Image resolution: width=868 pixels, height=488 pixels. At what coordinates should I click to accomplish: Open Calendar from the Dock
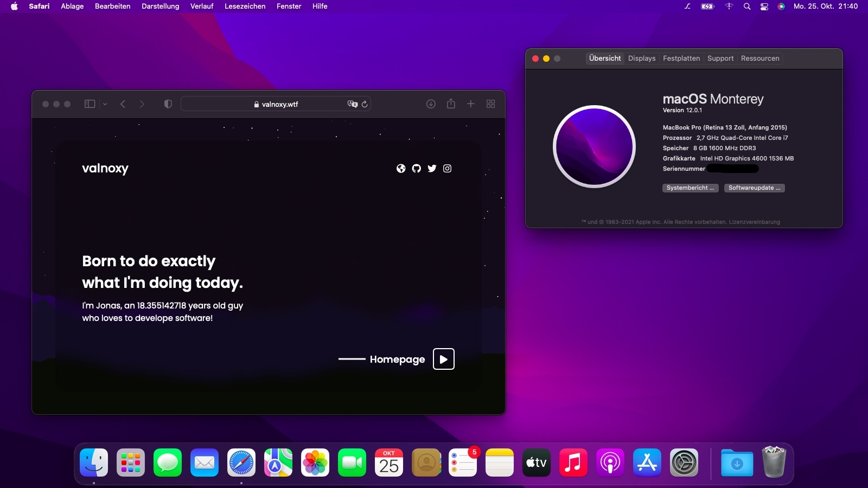pos(389,463)
